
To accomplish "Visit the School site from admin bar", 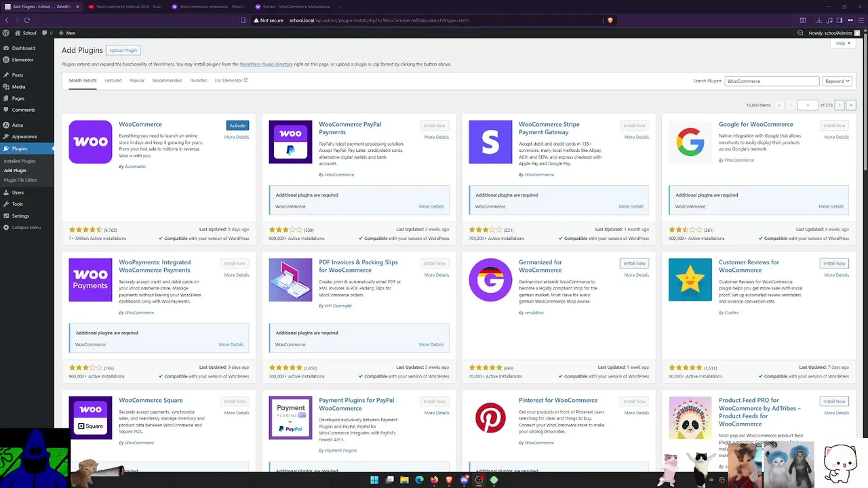I will (26, 33).
